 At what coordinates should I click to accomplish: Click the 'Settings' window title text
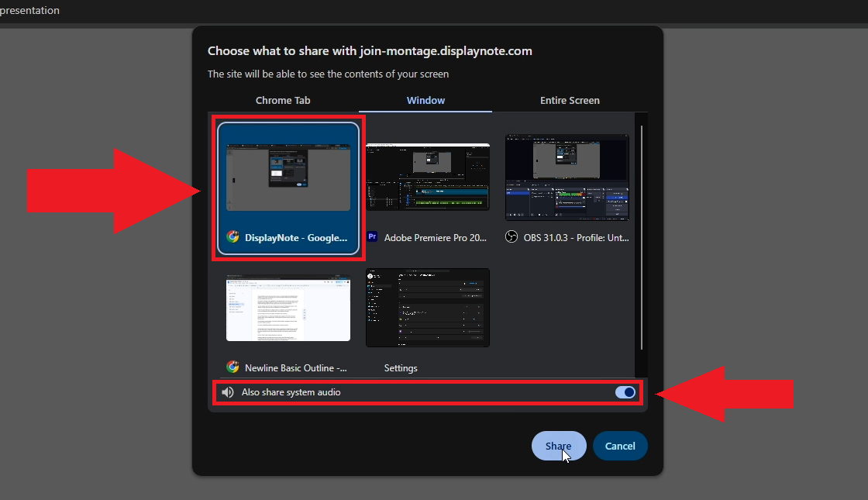tap(401, 368)
